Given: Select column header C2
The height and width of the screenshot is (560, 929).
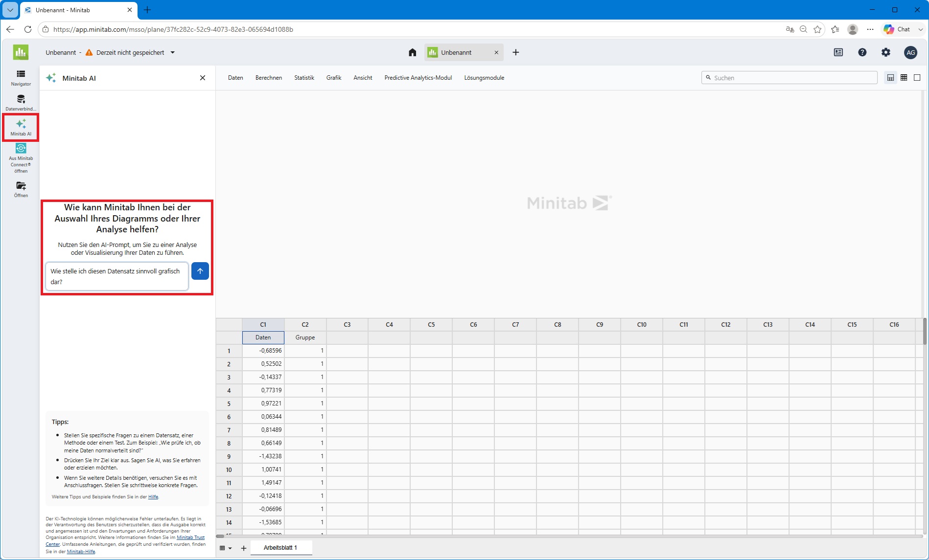Looking at the screenshot, I should (305, 324).
